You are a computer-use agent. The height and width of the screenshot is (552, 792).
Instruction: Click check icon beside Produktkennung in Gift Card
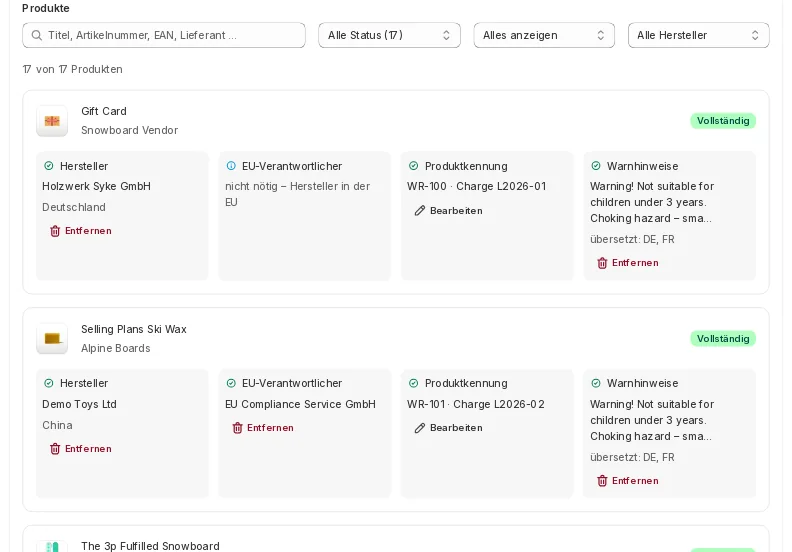point(414,166)
